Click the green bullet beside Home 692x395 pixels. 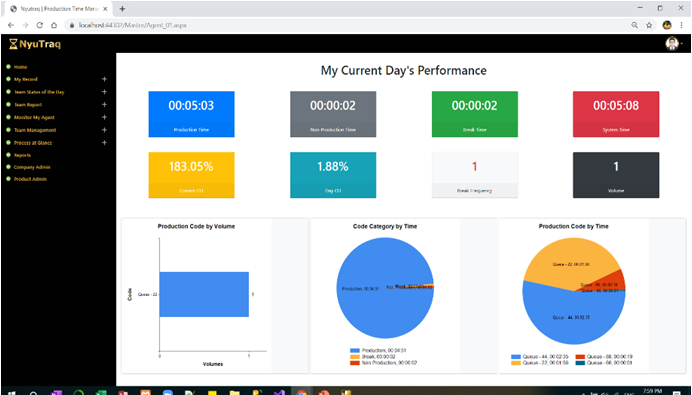click(8, 67)
